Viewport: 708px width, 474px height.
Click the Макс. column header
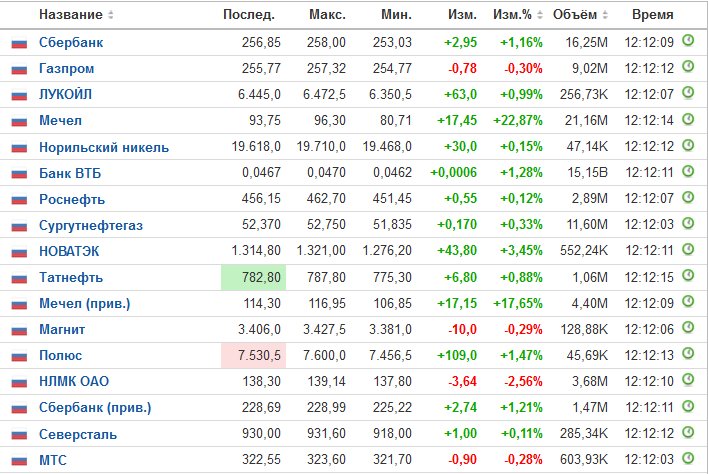click(327, 14)
